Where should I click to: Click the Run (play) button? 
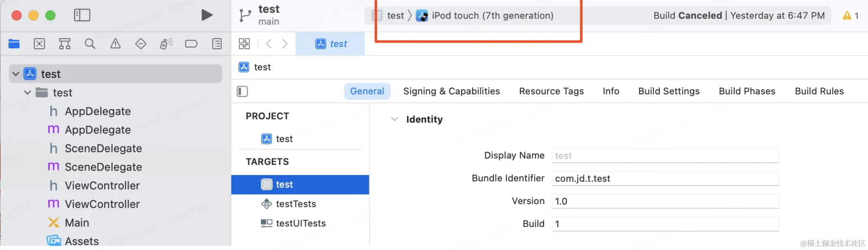[x=207, y=15]
